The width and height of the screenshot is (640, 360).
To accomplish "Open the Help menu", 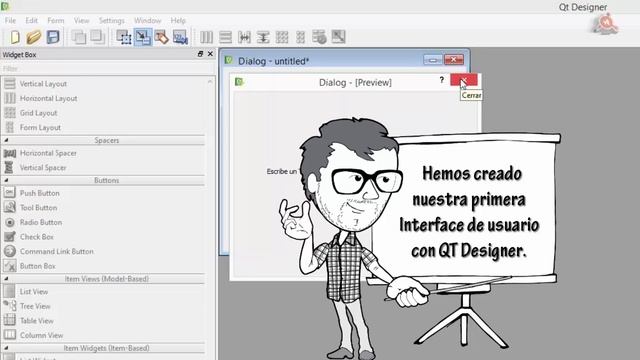I will click(178, 20).
